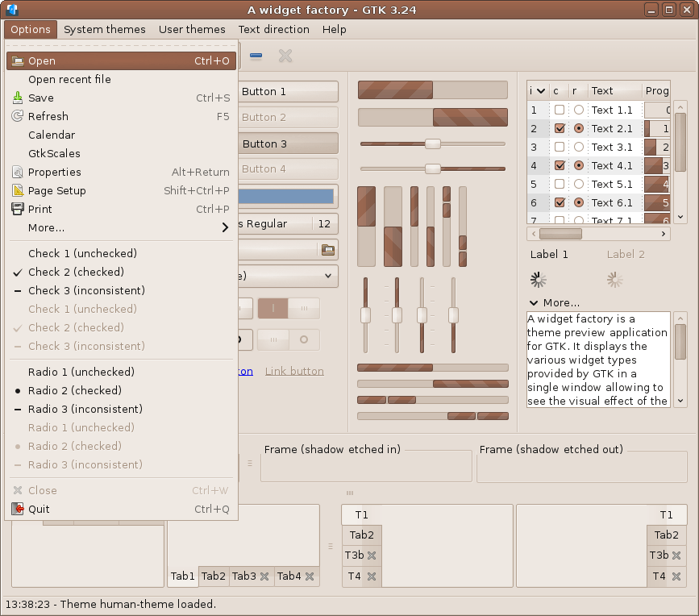The width and height of the screenshot is (699, 616).
Task: Sort the table by the Text column header
Action: click(614, 91)
